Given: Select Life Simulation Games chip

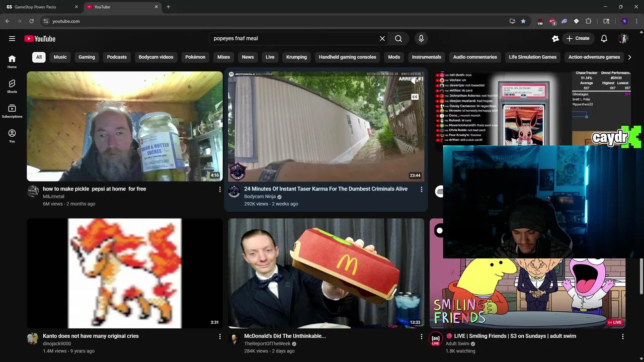Looking at the screenshot, I should 533,57.
